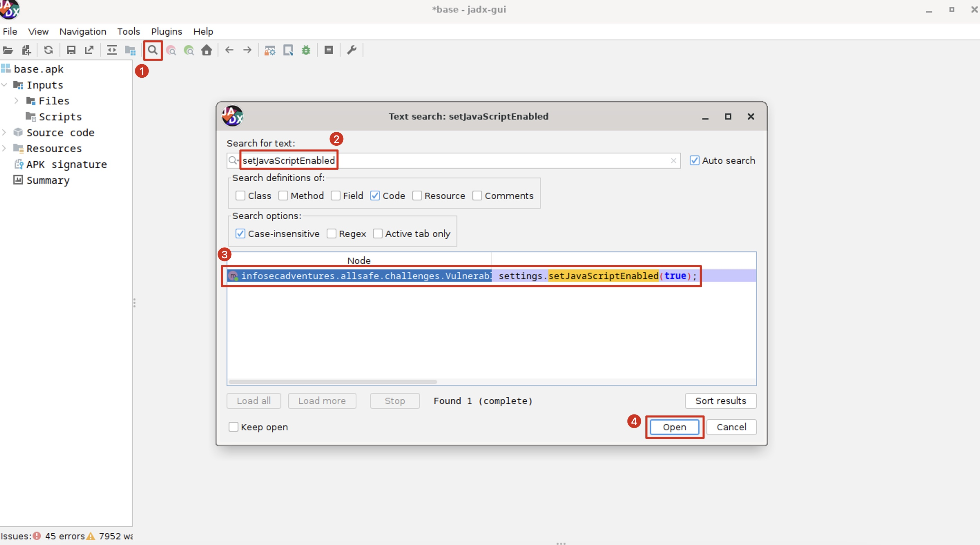The height and width of the screenshot is (545, 980).
Task: Click the Sort results button
Action: (721, 401)
